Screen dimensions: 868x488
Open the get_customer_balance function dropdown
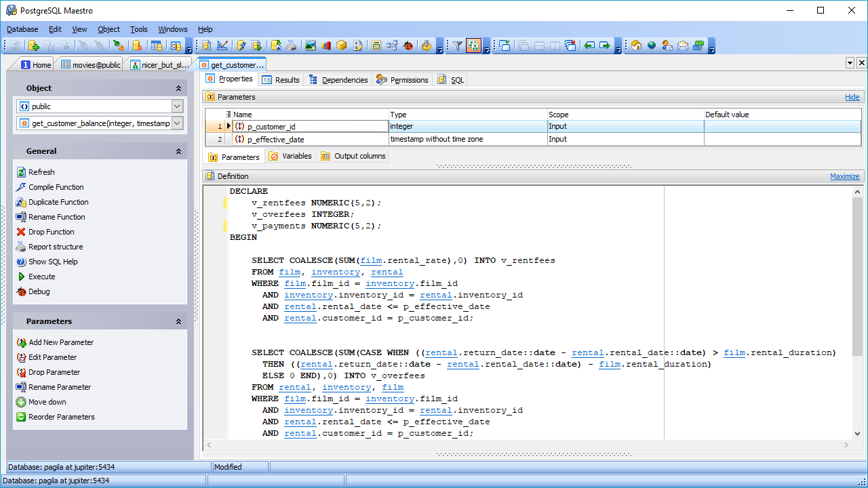[176, 123]
